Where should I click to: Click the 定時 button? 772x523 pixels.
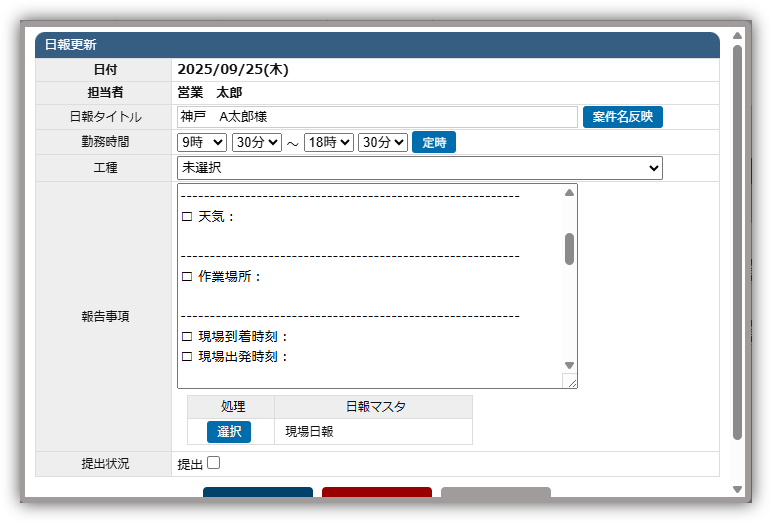(433, 143)
